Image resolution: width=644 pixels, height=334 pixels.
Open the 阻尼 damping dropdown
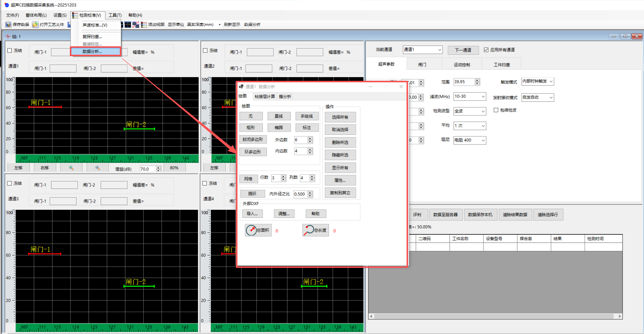click(x=483, y=140)
